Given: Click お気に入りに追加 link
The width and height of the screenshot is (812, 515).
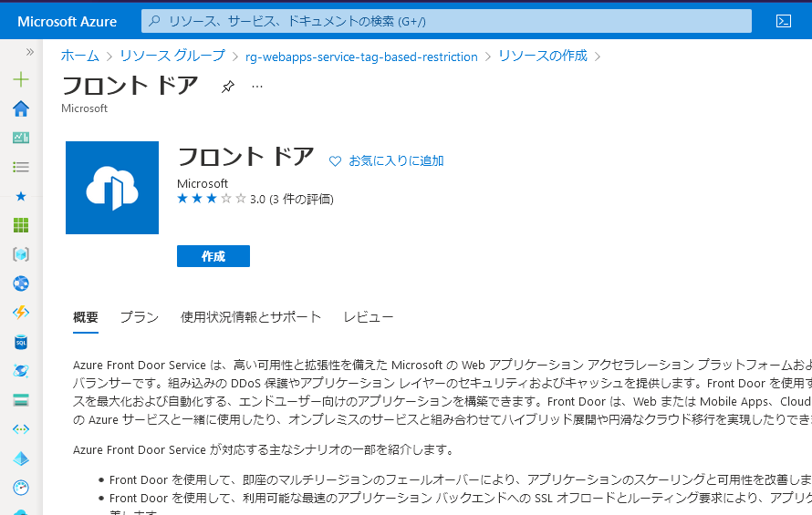Looking at the screenshot, I should coord(396,161).
